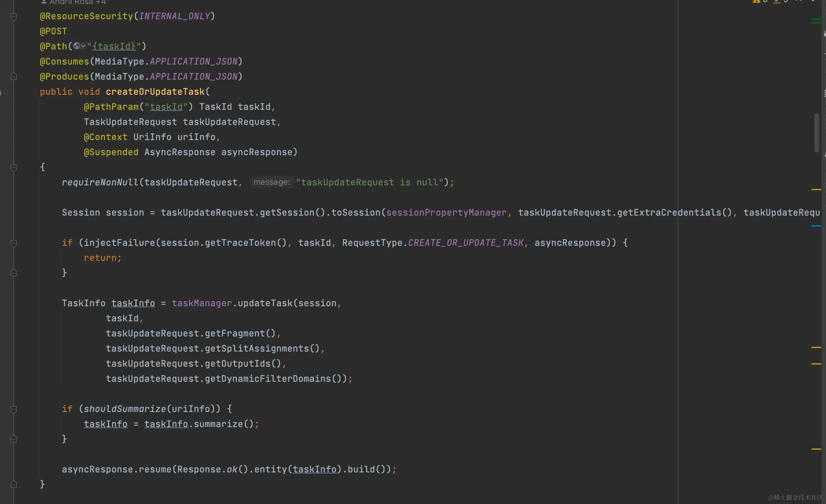The width and height of the screenshot is (826, 504).
Task: Click the 'message:' parameter hint
Action: click(x=271, y=182)
